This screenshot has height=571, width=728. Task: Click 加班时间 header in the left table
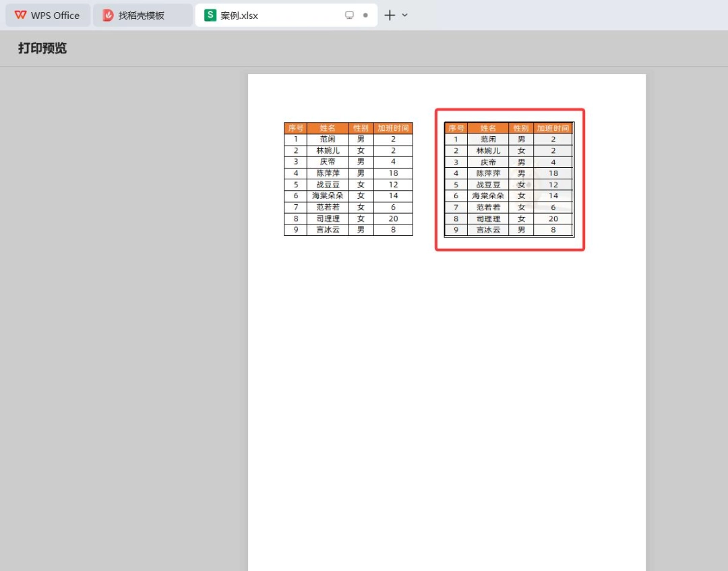[x=393, y=128]
